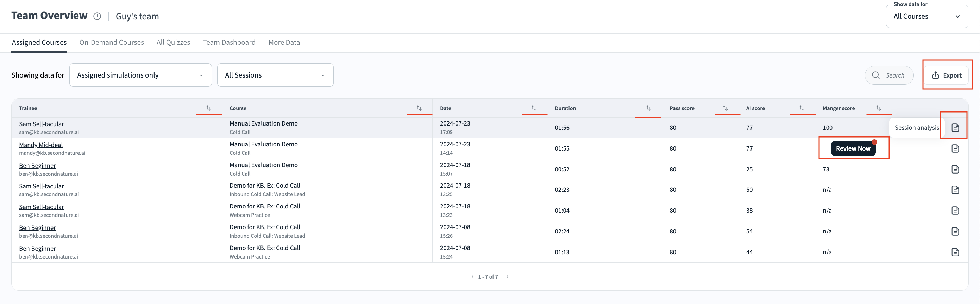Click the Date column sort arrows
980x304 pixels.
pyautogui.click(x=534, y=108)
